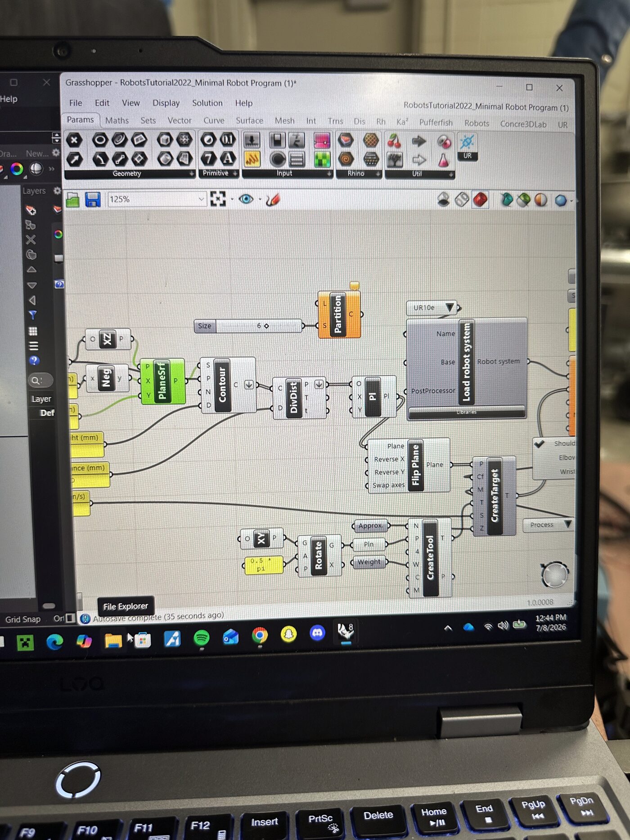The height and width of the screenshot is (840, 630).
Task: Select the Point parameter icon in Geometry
Action: coord(74,140)
